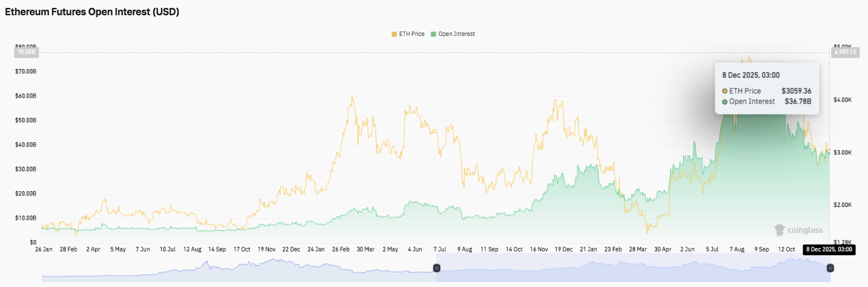Click the yellow dot in tooltip

[725, 91]
